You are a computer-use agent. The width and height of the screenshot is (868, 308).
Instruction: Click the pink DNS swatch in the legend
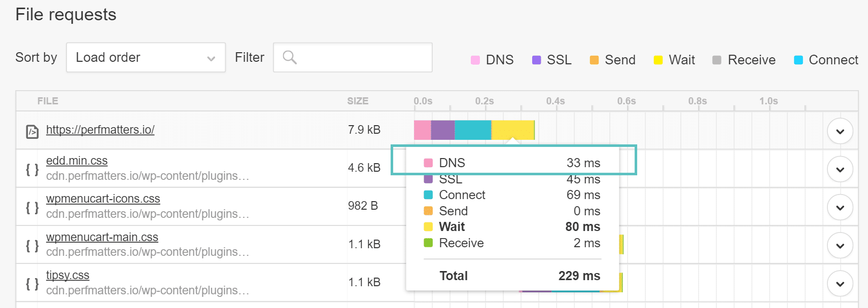(475, 59)
